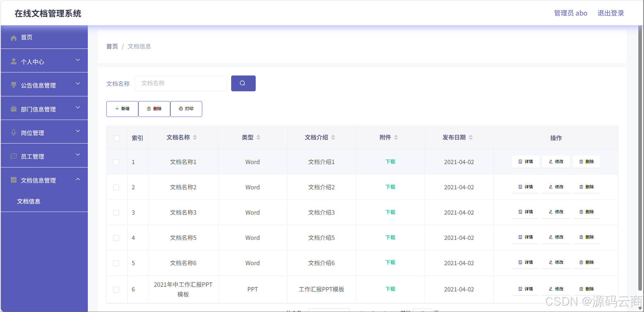The height and width of the screenshot is (312, 644).
Task: Check the box for row 文档名称5
Action: coord(116,238)
